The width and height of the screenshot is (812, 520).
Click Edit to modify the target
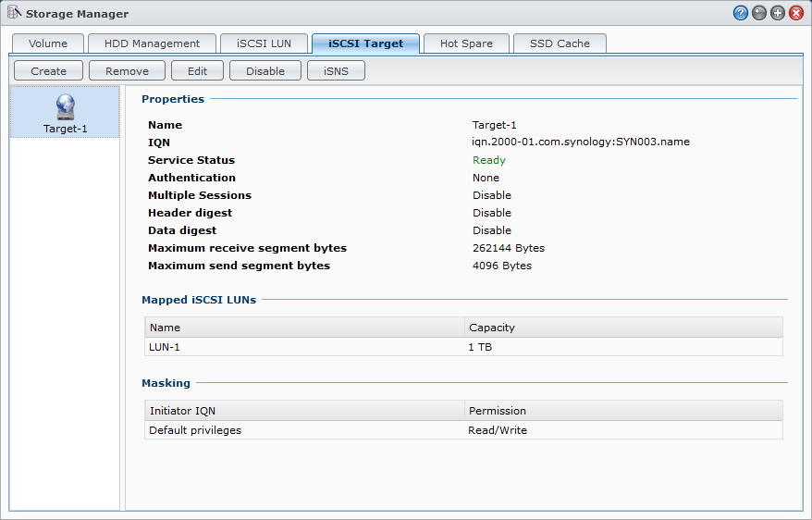tap(197, 71)
